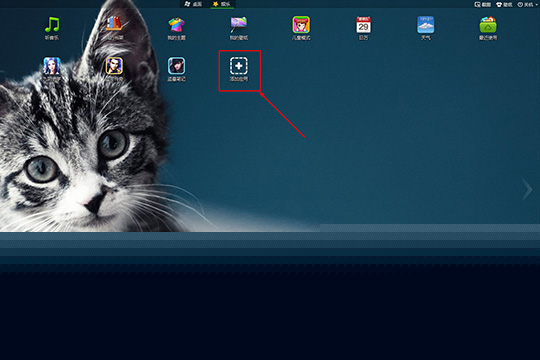Image resolution: width=540 pixels, height=360 pixels.
Task: Go to next page with the right chevron
Action: pos(527,189)
